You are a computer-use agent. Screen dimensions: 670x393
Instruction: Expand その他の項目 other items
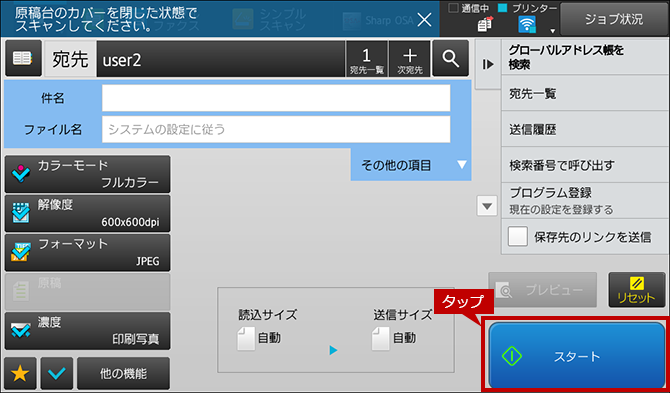point(411,165)
